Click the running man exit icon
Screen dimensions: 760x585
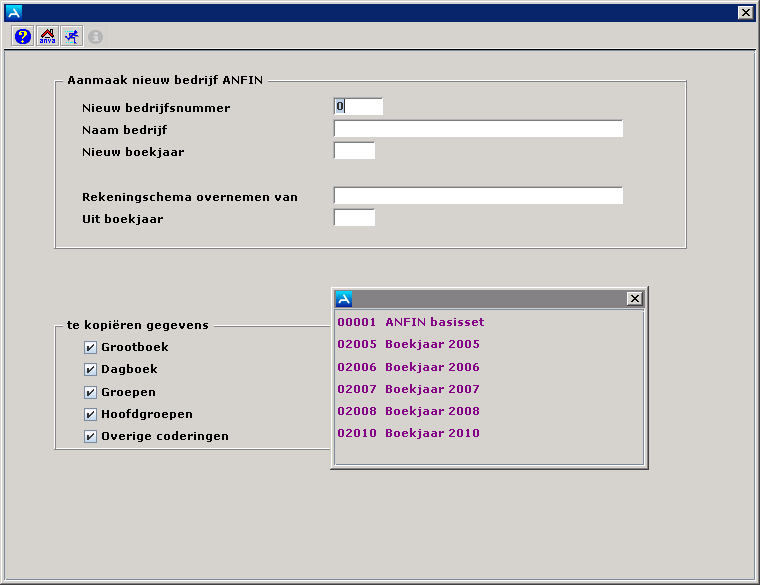tap(71, 36)
